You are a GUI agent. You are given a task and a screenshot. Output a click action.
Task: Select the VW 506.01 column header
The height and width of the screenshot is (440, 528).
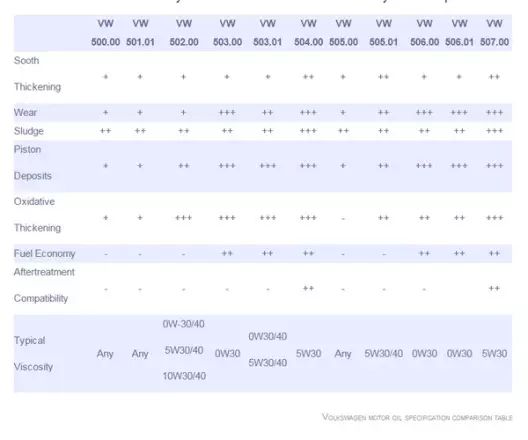point(459,33)
